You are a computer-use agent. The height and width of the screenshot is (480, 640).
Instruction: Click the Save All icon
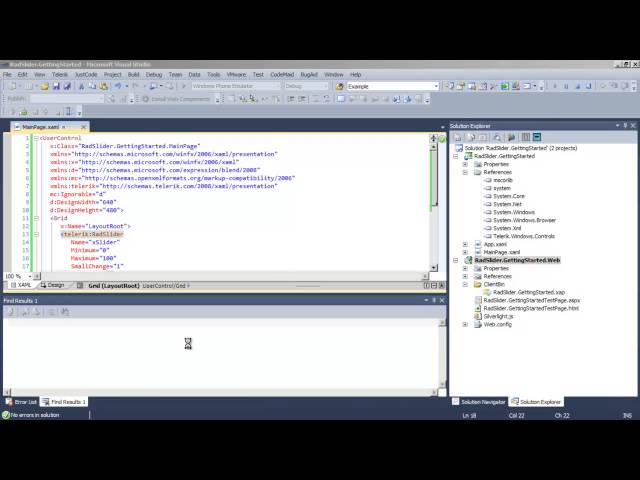click(67, 86)
